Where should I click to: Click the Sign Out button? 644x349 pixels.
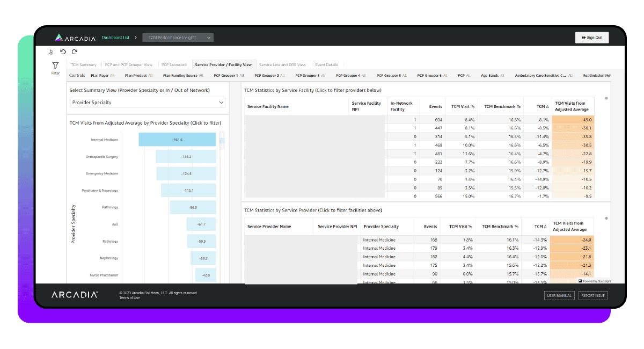coord(591,38)
